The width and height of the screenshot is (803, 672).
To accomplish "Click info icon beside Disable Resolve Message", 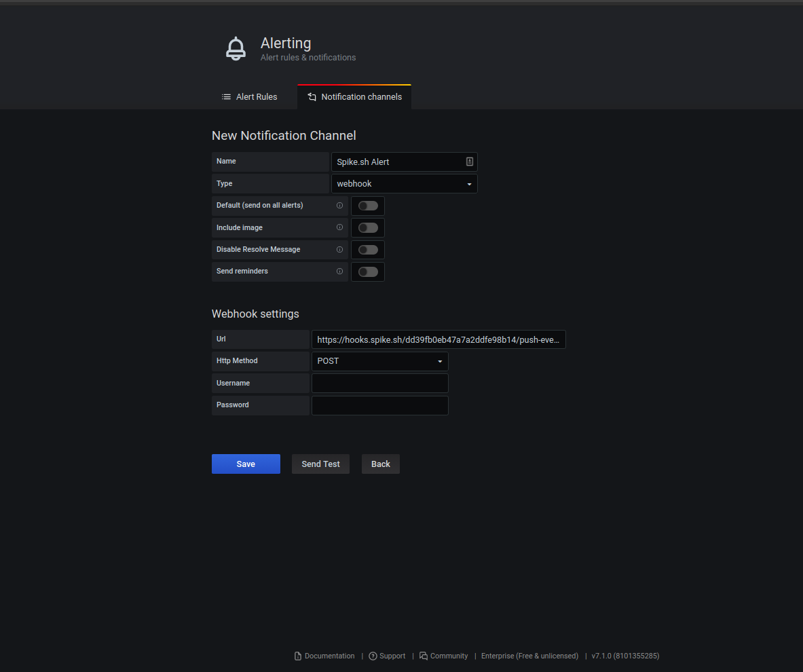I will tap(339, 250).
